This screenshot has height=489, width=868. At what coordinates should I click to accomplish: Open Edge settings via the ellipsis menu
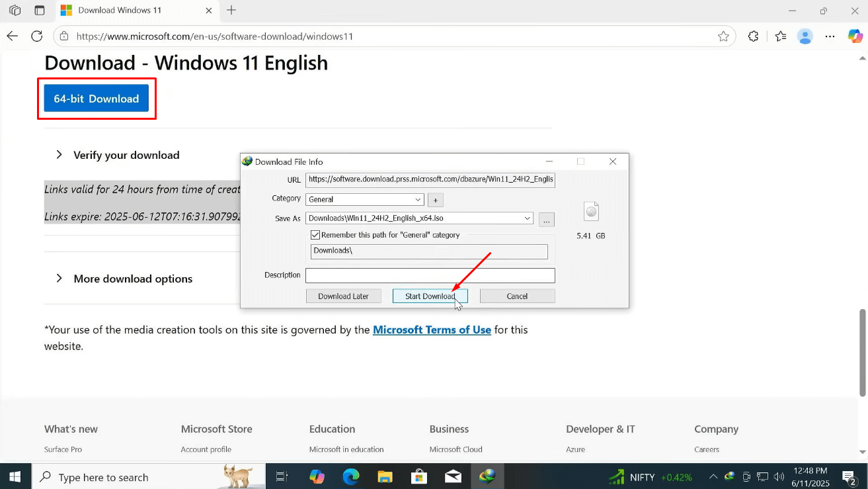click(x=830, y=36)
